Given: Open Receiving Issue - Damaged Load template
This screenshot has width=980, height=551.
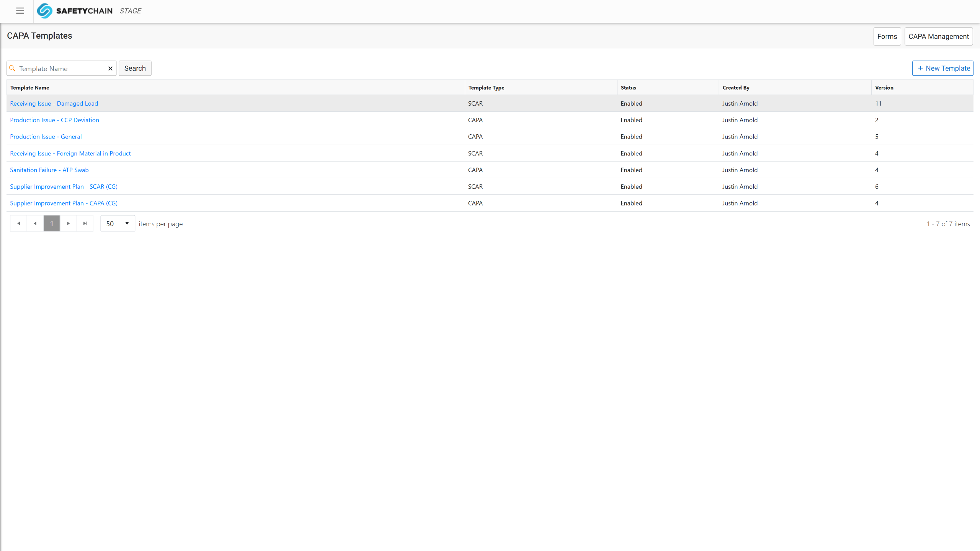Looking at the screenshot, I should pyautogui.click(x=54, y=103).
